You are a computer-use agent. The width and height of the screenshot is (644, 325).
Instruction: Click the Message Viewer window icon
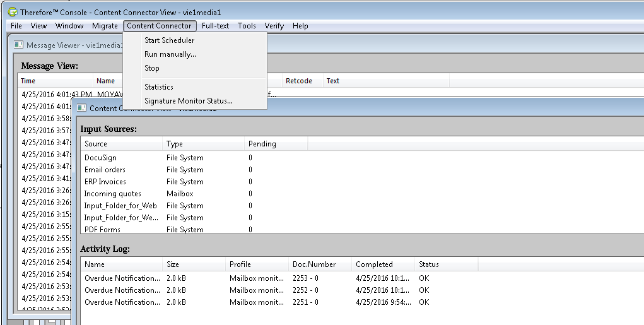(18, 45)
